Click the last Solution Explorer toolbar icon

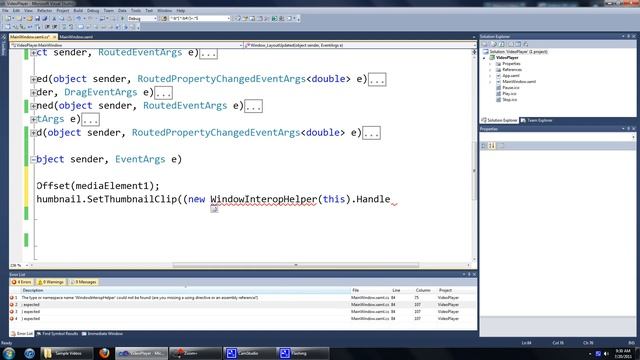526,44
